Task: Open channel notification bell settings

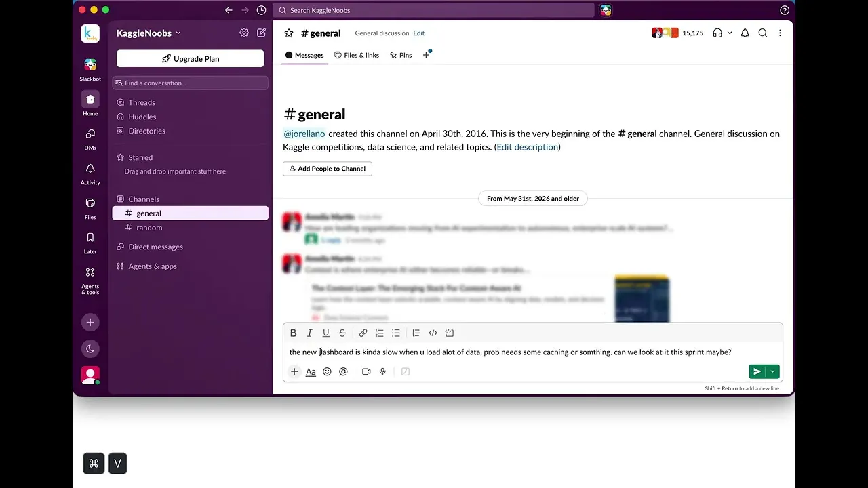Action: 745,33
